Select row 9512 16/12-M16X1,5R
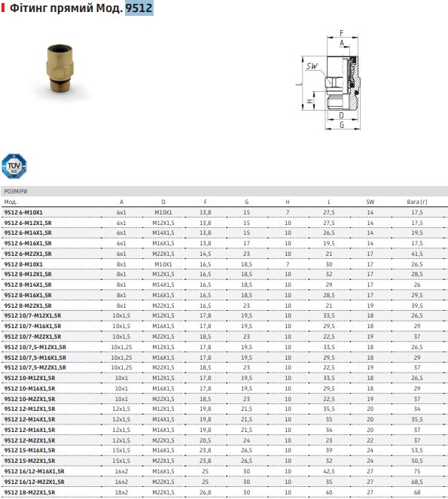 coord(224,471)
